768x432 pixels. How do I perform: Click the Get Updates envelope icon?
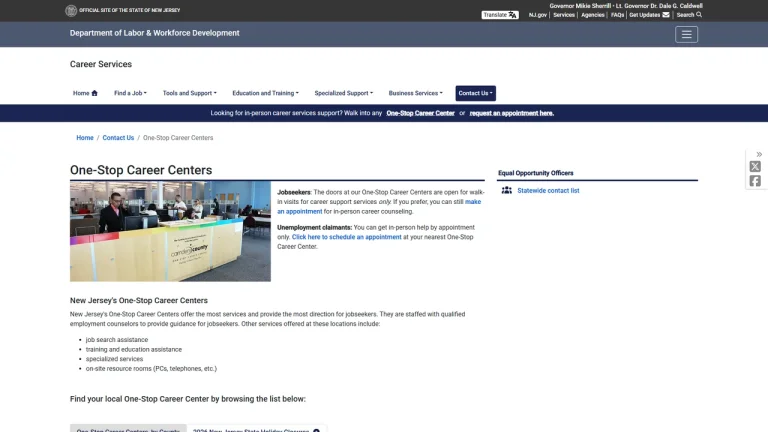[666, 15]
